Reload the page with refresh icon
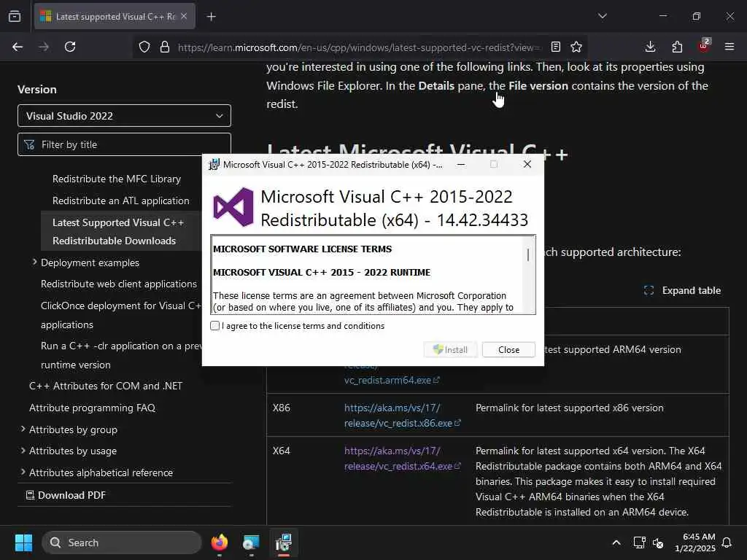 click(x=70, y=47)
